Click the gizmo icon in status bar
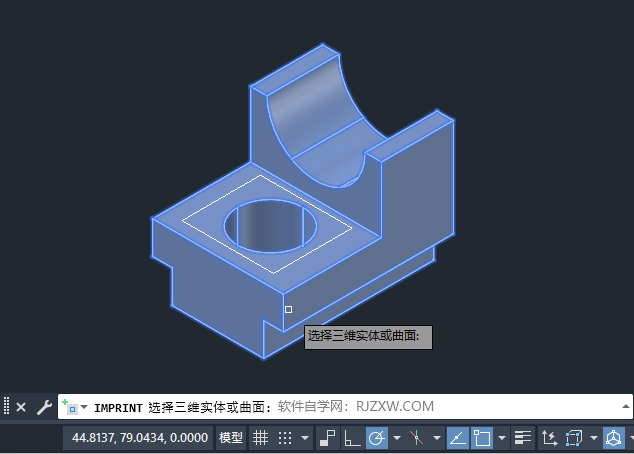The image size is (634, 454). (614, 438)
